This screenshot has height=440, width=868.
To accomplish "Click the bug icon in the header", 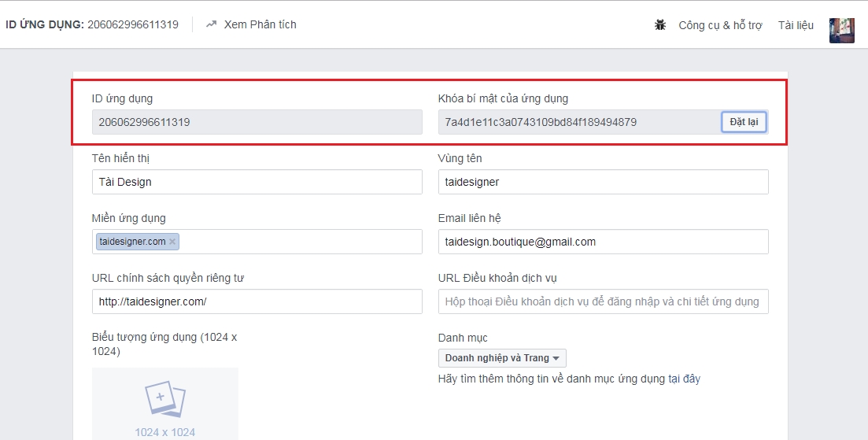I will click(660, 25).
